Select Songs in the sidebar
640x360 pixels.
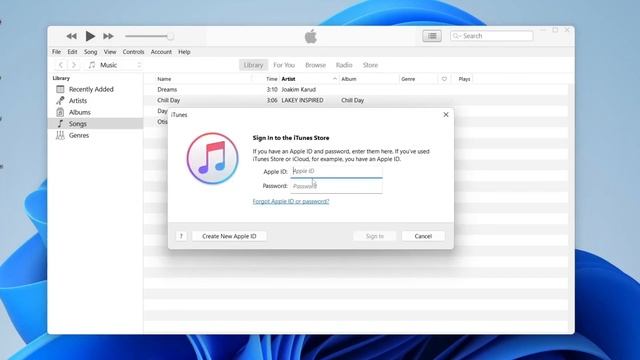tap(96, 124)
